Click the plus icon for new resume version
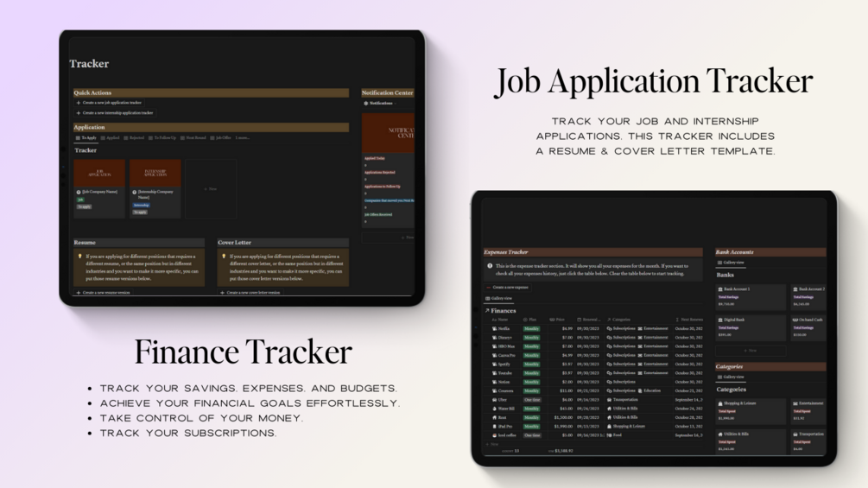The height and width of the screenshot is (488, 868). [78, 293]
